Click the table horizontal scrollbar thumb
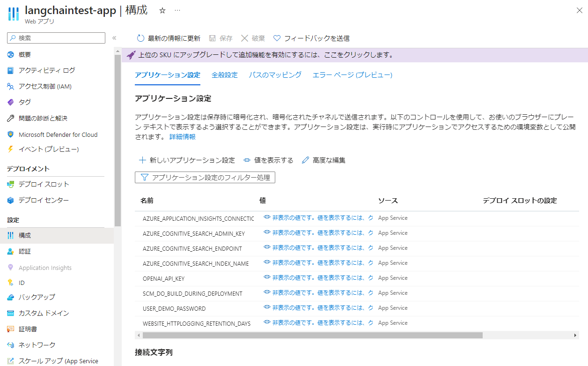This screenshot has height=366, width=588. tap(312, 336)
